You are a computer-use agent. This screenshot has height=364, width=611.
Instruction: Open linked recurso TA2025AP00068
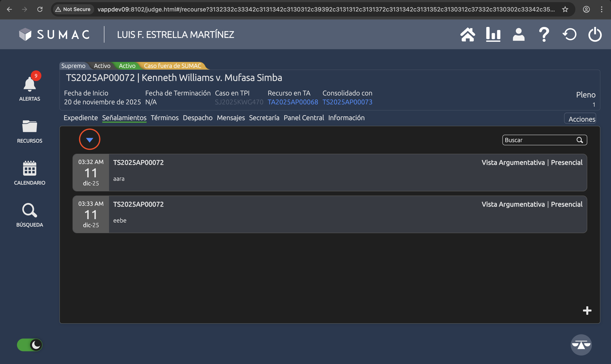pyautogui.click(x=293, y=102)
